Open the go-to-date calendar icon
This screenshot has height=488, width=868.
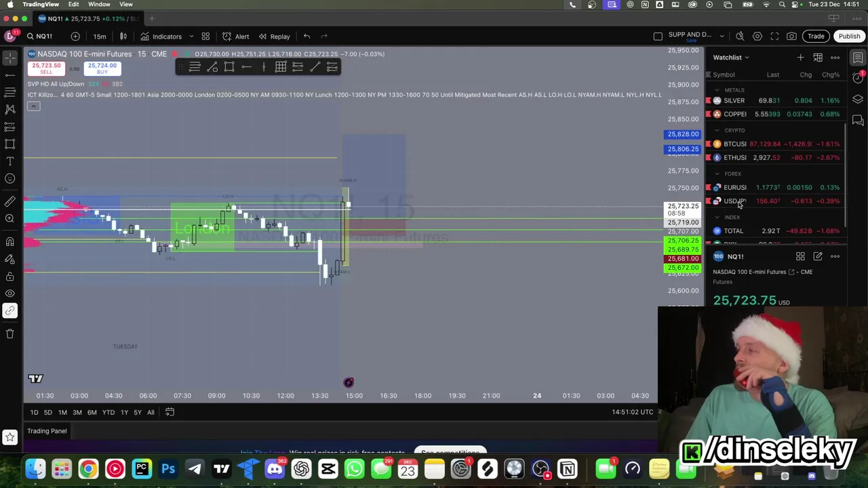(x=170, y=412)
